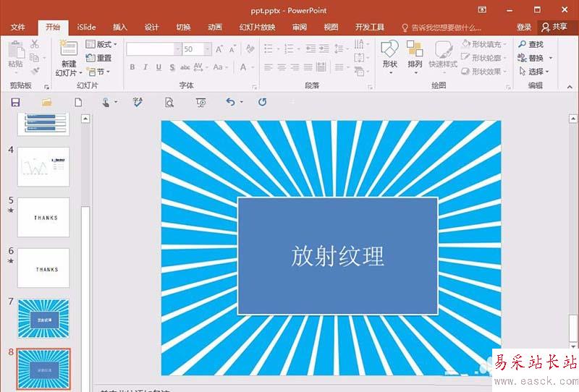This screenshot has width=579, height=392.
Task: Open Shape Effects dropdown
Action: pyautogui.click(x=484, y=71)
